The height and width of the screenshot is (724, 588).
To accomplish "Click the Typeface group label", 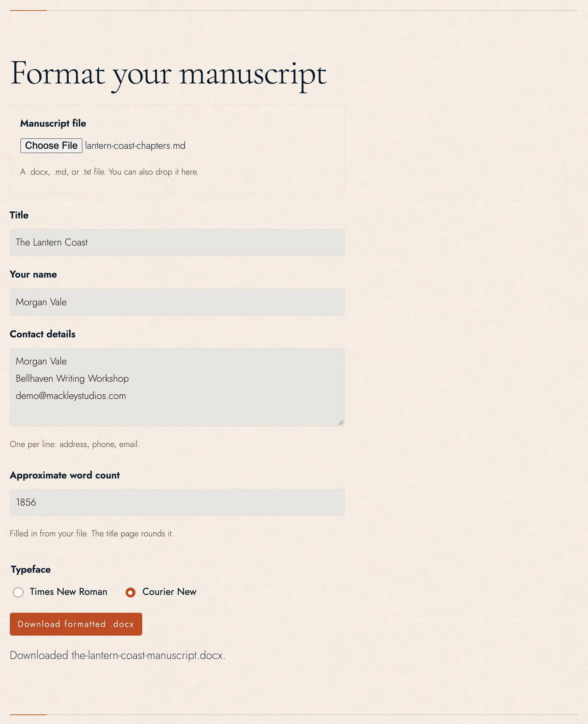I will [x=31, y=569].
